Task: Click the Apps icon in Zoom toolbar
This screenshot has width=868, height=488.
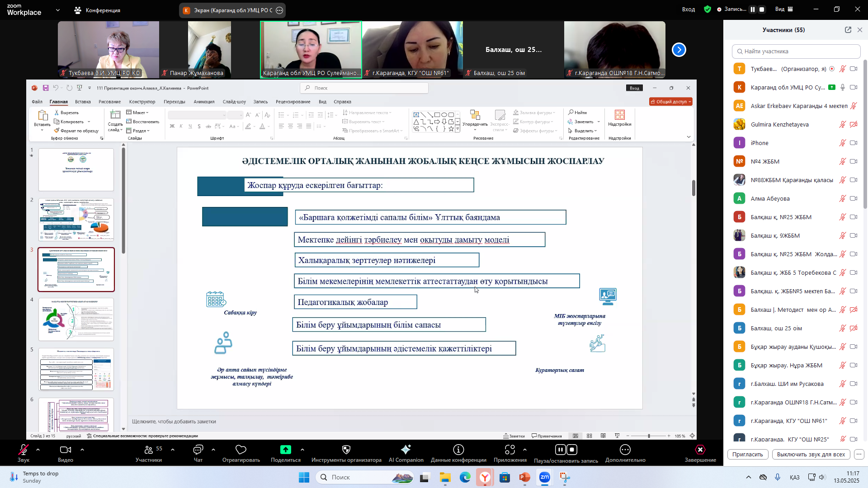Action: pyautogui.click(x=510, y=450)
